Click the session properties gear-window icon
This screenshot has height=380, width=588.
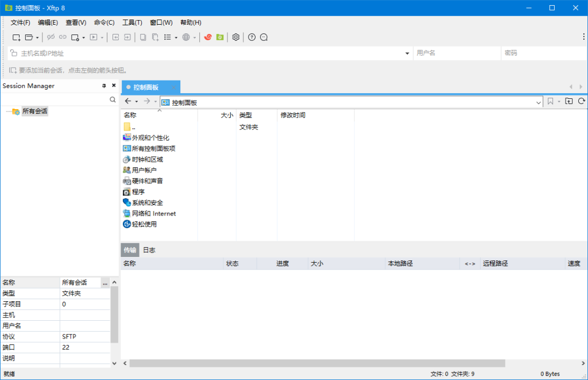[75, 37]
